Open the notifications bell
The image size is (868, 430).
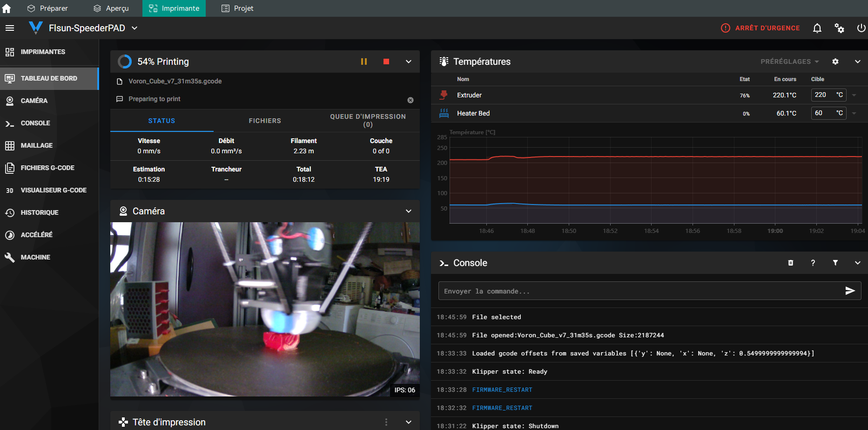817,28
